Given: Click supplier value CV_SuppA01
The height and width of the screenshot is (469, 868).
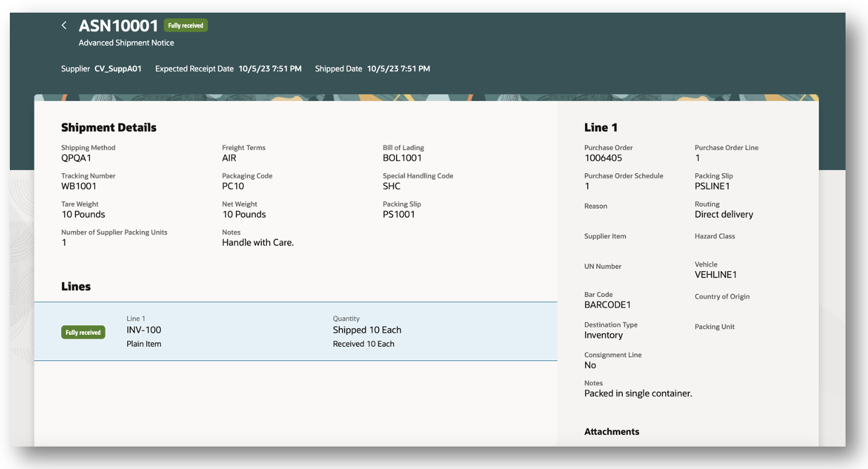Looking at the screenshot, I should click(x=118, y=69).
